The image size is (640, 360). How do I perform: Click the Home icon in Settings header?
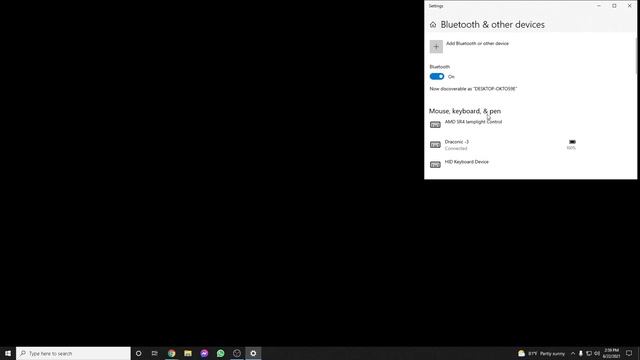pos(433,25)
